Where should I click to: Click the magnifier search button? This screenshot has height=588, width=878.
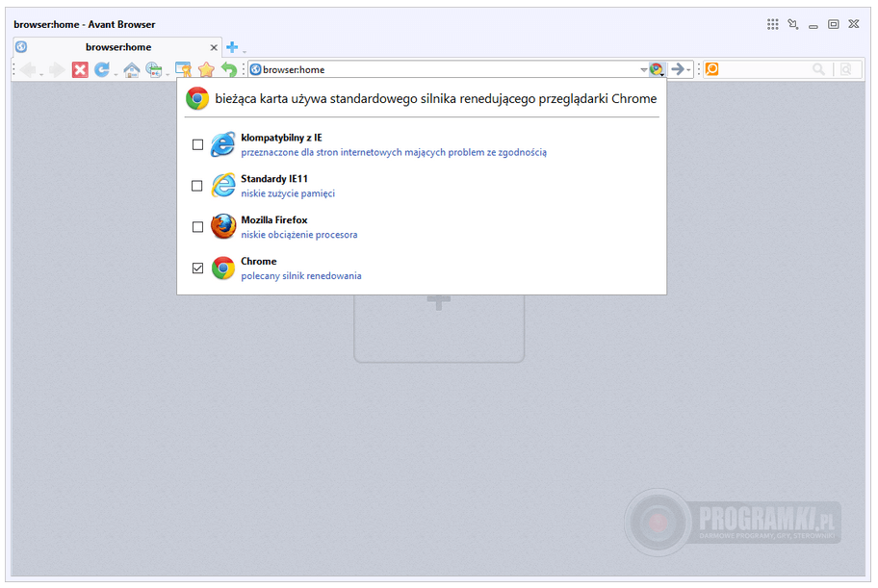[x=818, y=69]
